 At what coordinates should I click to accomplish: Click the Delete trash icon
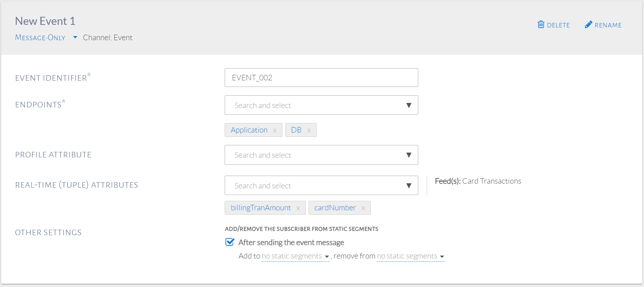click(541, 24)
